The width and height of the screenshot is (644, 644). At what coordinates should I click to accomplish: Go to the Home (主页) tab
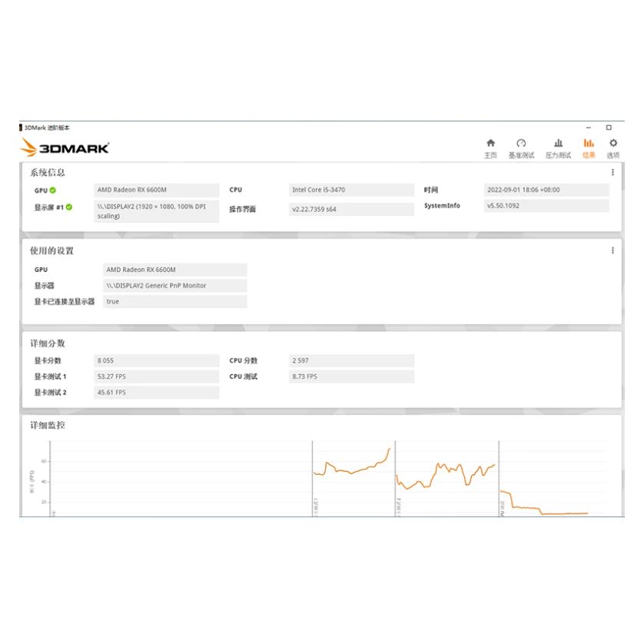(x=490, y=148)
